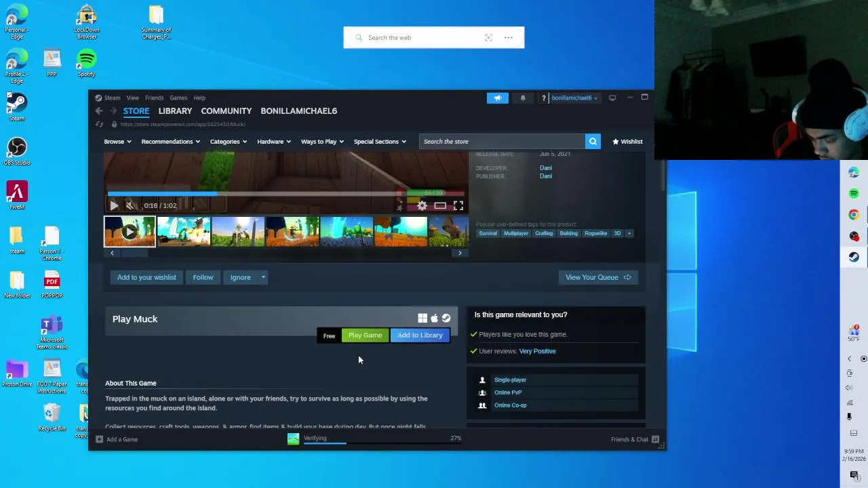Switch to the COMMUNITY tab
Image resolution: width=868 pixels, height=488 pixels.
pos(226,111)
